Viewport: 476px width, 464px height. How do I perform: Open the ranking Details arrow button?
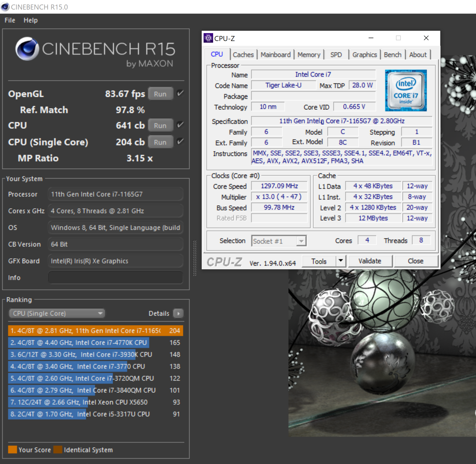click(178, 313)
